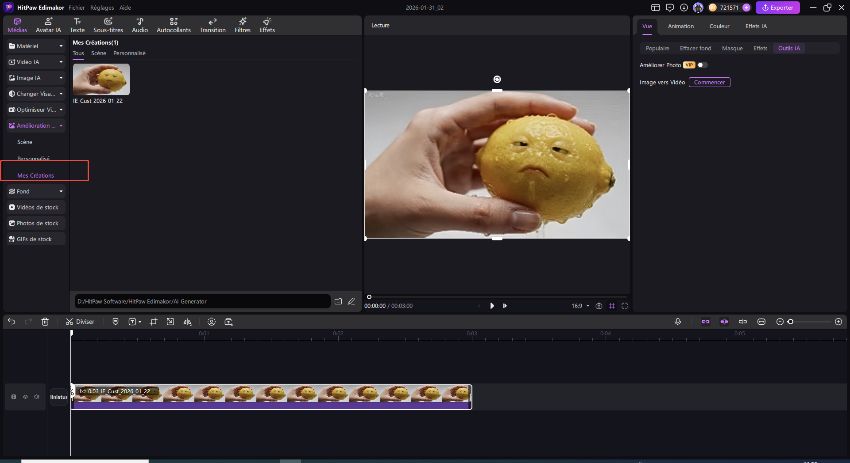Screen dimensions: 850x463
Task: Toggle the track visibility eye icon
Action: pyautogui.click(x=25, y=397)
